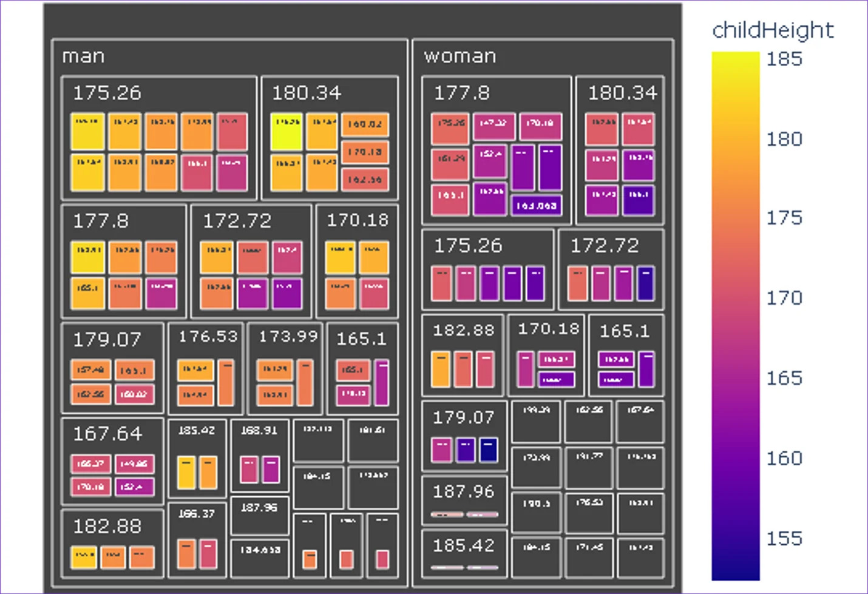This screenshot has height=594, width=868.
Task: Click the 185.42 box under man
Action: click(197, 458)
